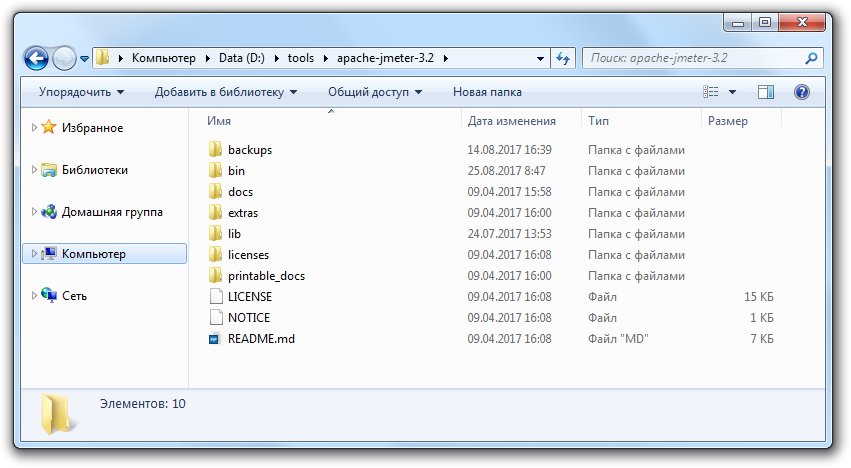
Task: Open the view options dropdown arrow
Action: click(732, 92)
